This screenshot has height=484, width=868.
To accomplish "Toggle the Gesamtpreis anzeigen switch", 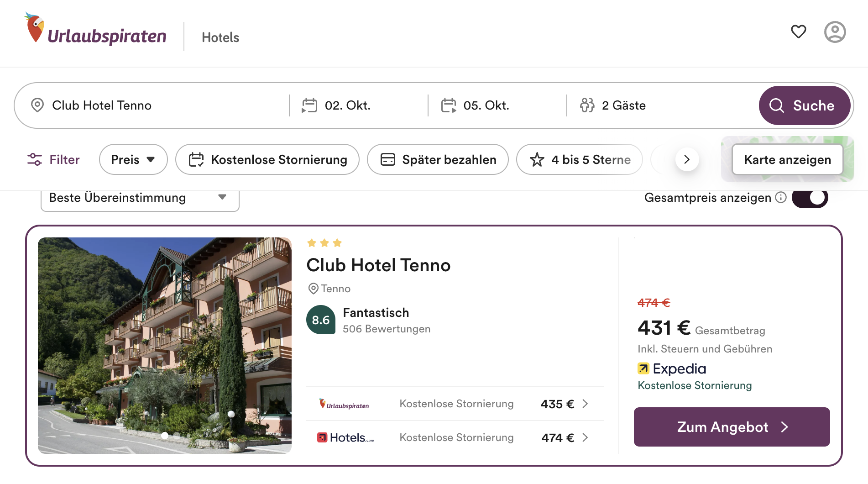I will 810,198.
